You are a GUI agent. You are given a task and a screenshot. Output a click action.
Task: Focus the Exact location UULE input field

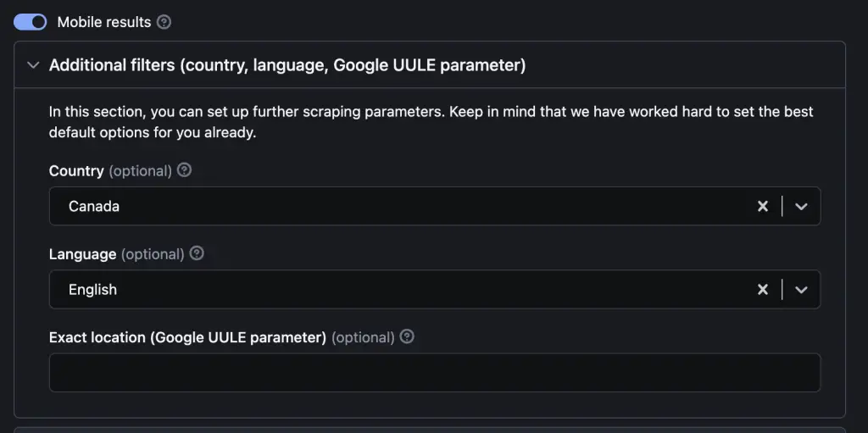click(x=435, y=373)
